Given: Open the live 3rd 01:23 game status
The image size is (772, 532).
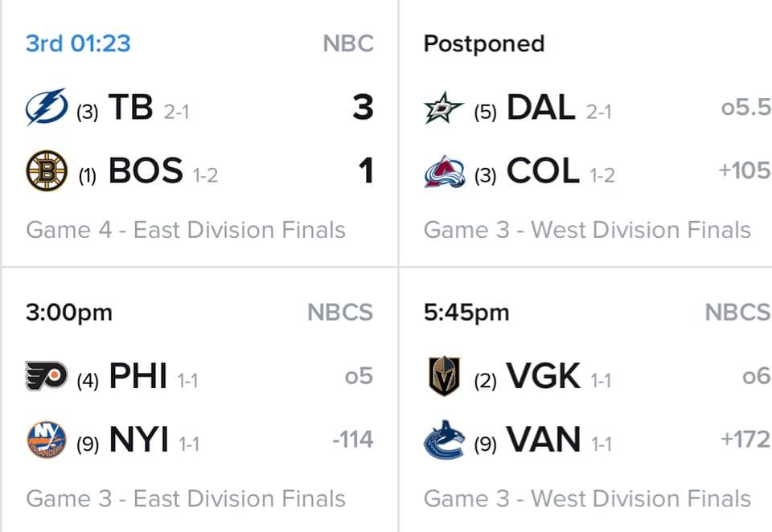Looking at the screenshot, I should click(78, 43).
